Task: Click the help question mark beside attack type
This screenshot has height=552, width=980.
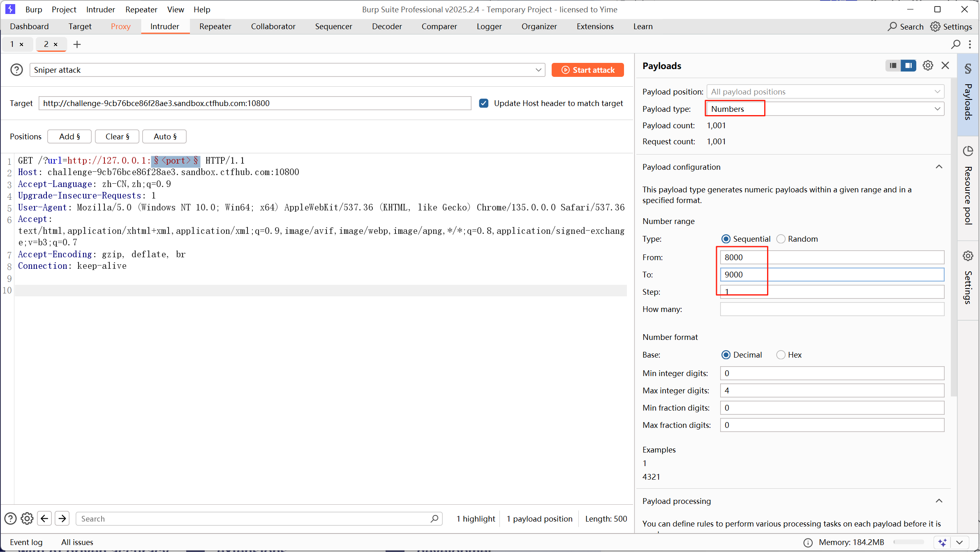Action: tap(16, 70)
